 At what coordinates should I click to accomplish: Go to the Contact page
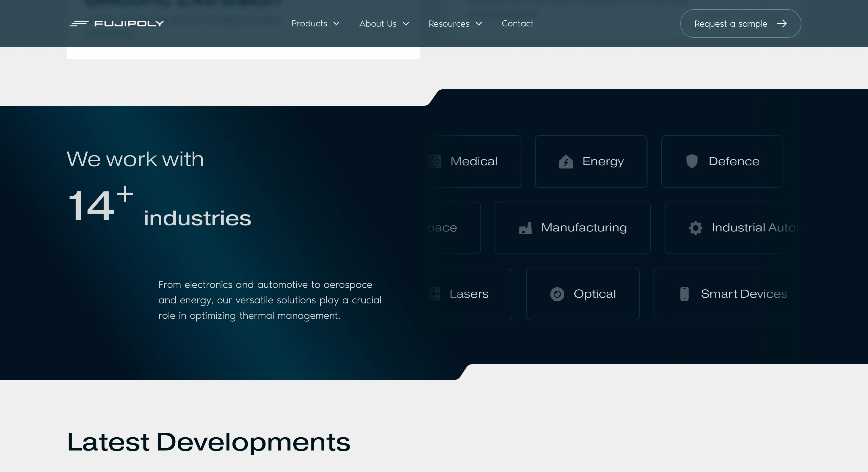(517, 24)
